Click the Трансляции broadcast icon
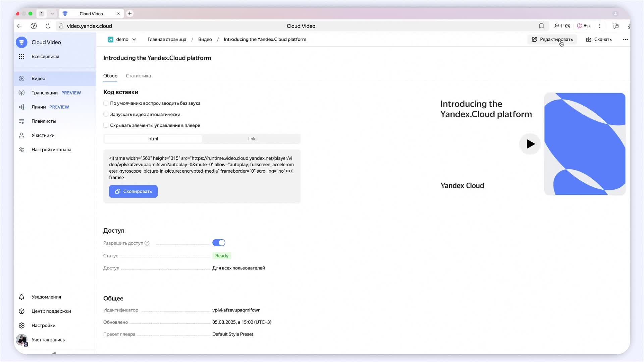The height and width of the screenshot is (362, 644). [21, 93]
